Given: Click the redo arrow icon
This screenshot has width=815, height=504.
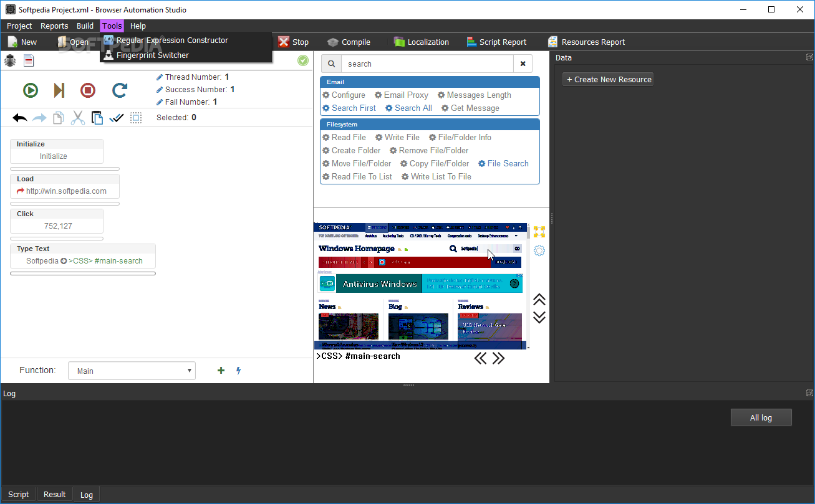Looking at the screenshot, I should (39, 118).
